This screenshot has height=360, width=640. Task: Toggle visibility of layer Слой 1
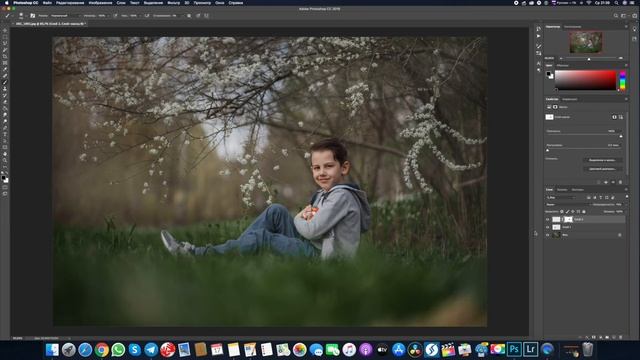coord(547,227)
